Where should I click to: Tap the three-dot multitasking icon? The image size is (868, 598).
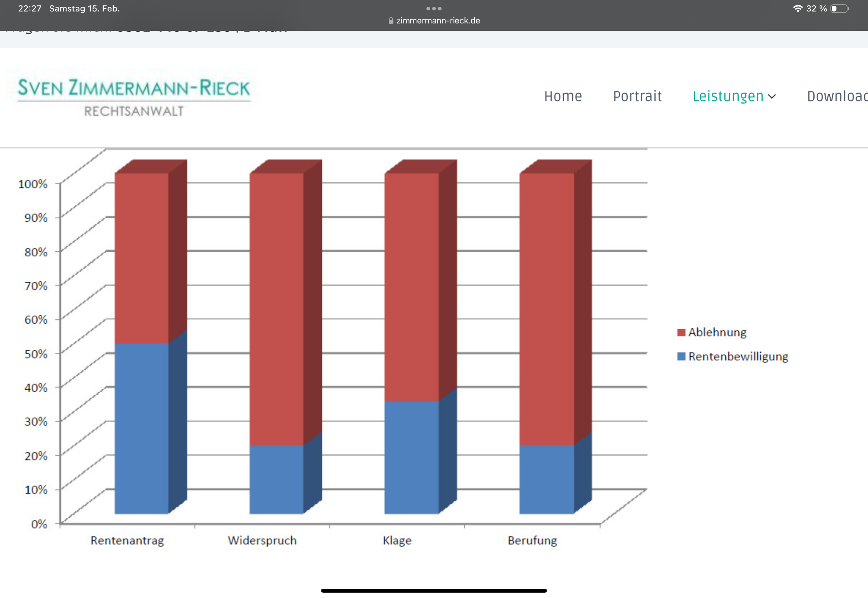[434, 8]
